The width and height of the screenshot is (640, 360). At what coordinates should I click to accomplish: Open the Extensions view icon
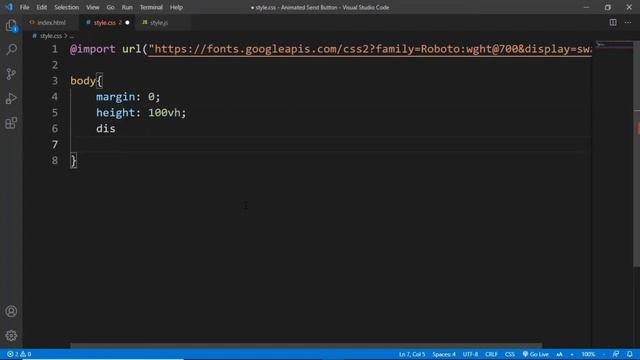click(x=11, y=123)
